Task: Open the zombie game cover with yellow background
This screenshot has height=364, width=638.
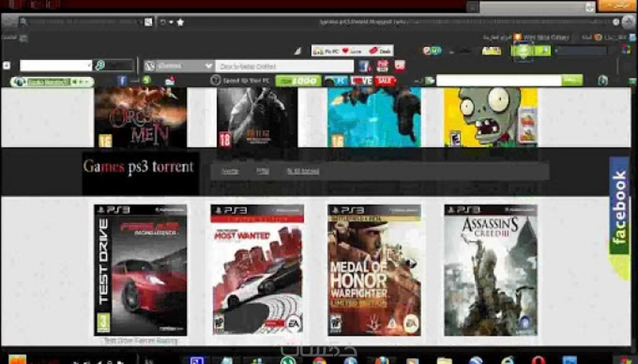Action: pos(491,117)
